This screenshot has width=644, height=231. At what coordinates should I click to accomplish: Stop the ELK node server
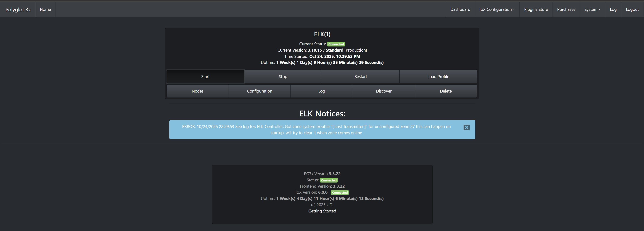click(x=283, y=77)
